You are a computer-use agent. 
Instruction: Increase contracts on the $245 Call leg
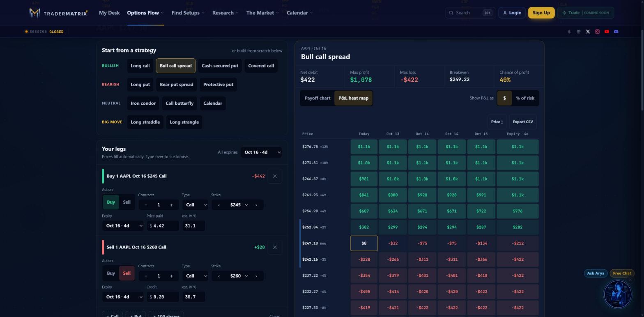coord(171,205)
